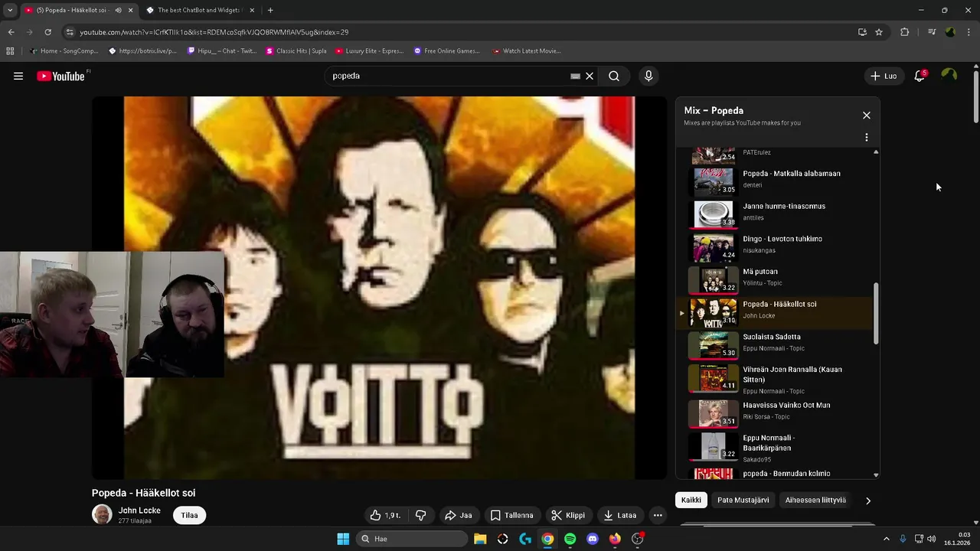Screen dimensions: 980x551
Task: Start voice search with the microphone
Action: [648, 76]
